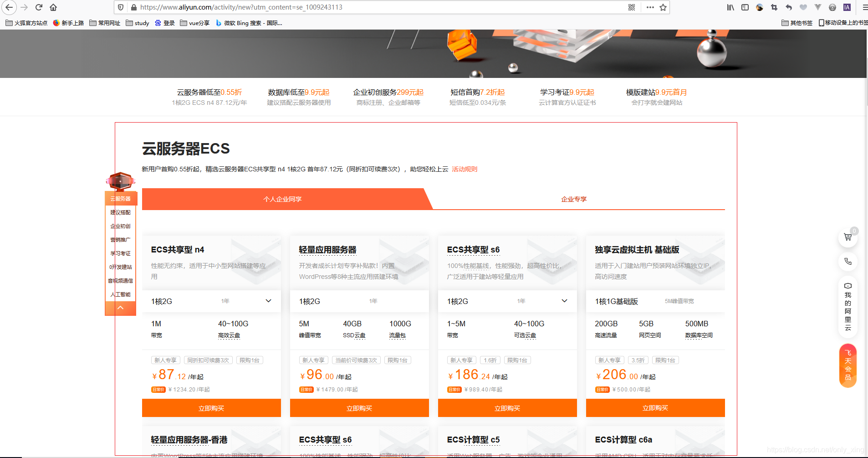Switch to the 企业专享 tab

(x=574, y=199)
